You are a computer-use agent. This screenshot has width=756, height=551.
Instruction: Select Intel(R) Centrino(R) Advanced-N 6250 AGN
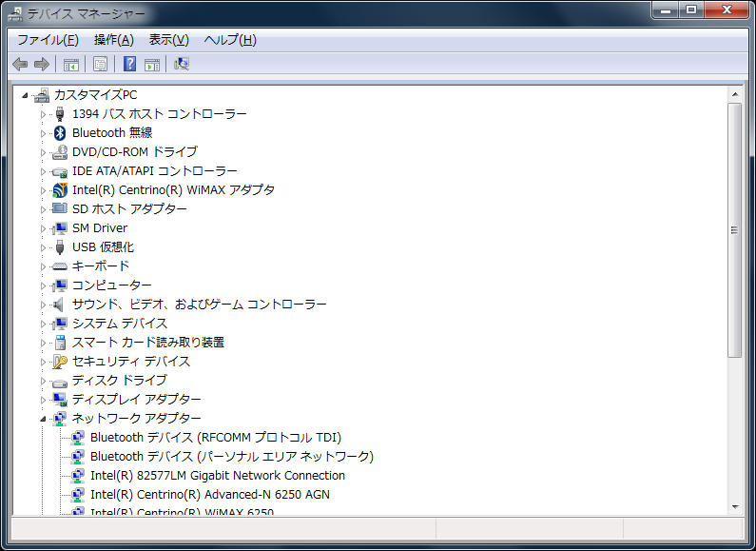click(210, 495)
